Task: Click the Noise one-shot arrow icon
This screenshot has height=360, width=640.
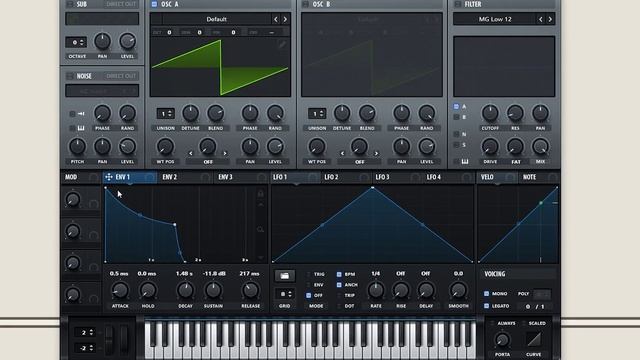Action: click(x=81, y=114)
